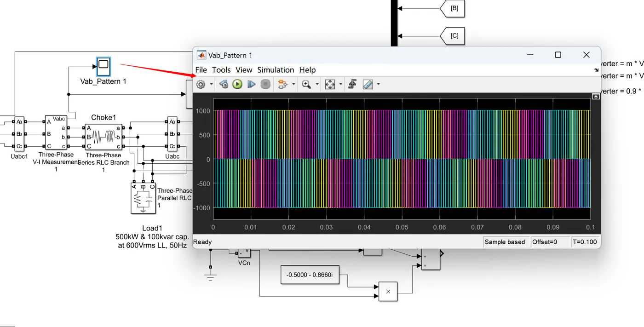Select the sum block with plus signs
Viewport: 644px width, 327px height.
431,258
